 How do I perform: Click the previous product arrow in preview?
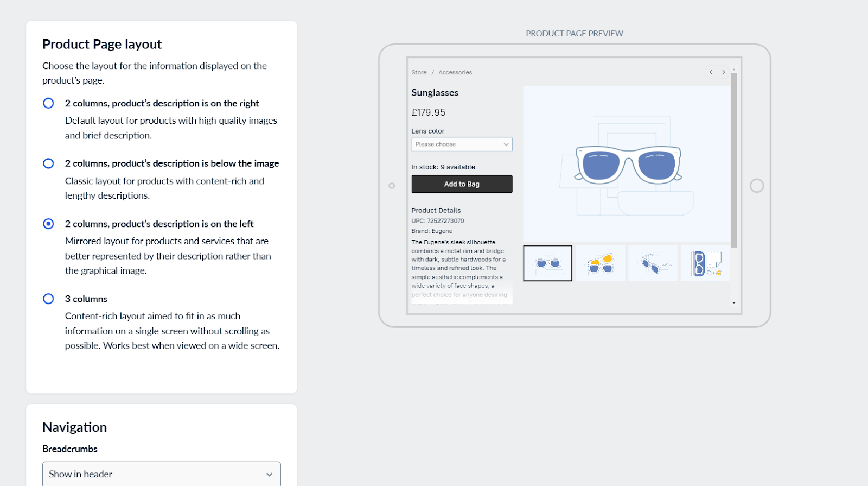[711, 72]
